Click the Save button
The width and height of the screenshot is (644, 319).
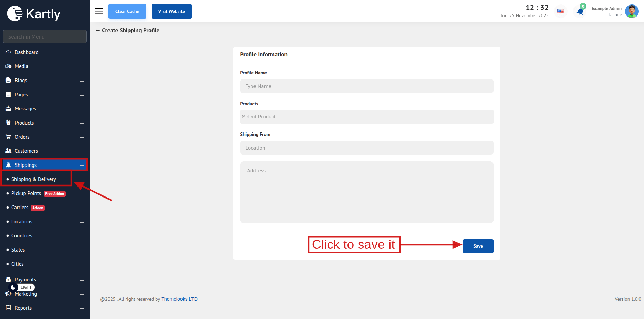(478, 246)
